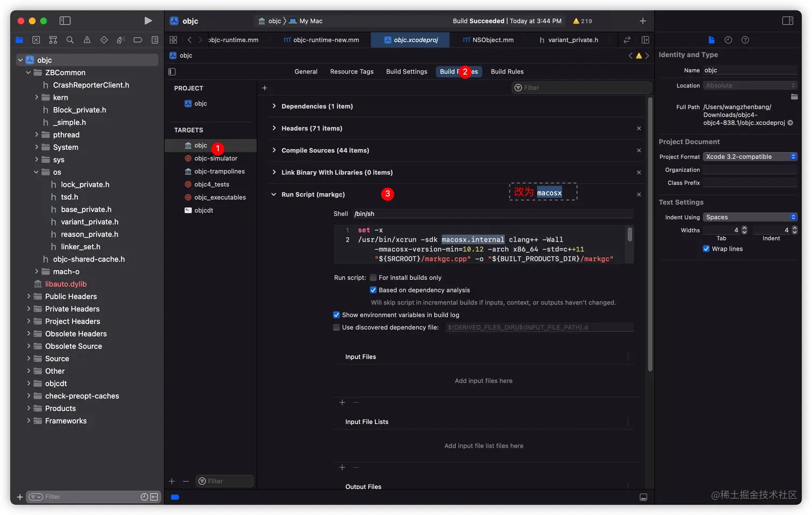
Task: Open the Symbol navigator icon
Action: point(53,40)
